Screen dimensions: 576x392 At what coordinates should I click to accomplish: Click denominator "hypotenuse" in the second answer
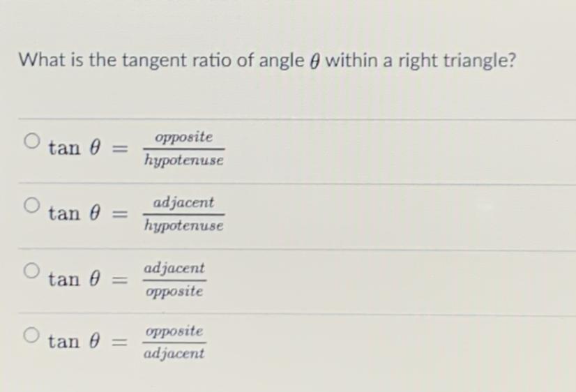point(184,226)
